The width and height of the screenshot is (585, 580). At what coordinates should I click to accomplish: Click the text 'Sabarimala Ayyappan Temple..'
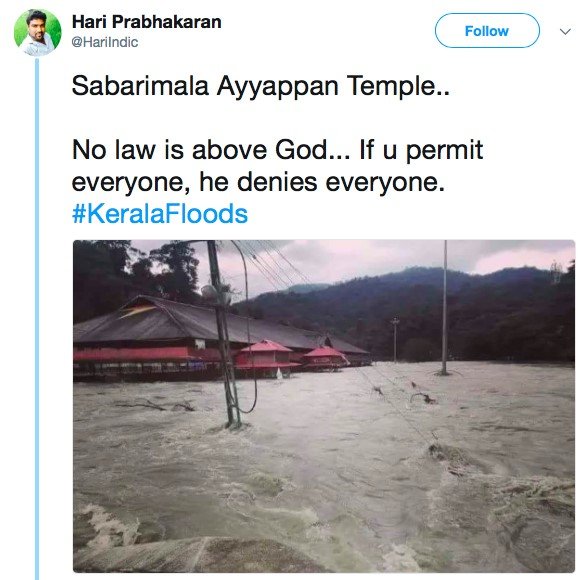tap(260, 86)
